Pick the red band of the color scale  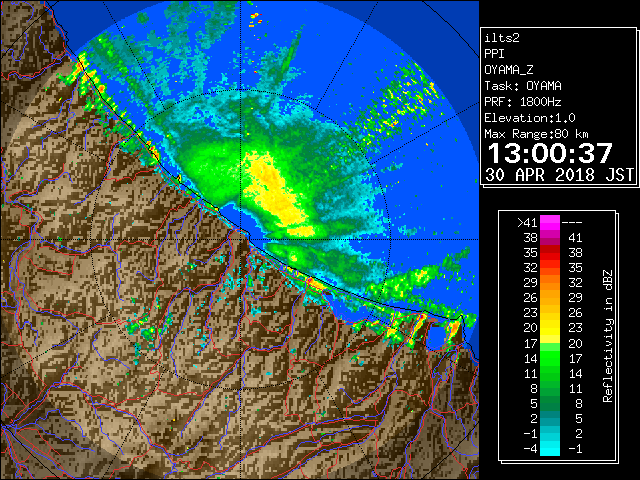(x=550, y=253)
